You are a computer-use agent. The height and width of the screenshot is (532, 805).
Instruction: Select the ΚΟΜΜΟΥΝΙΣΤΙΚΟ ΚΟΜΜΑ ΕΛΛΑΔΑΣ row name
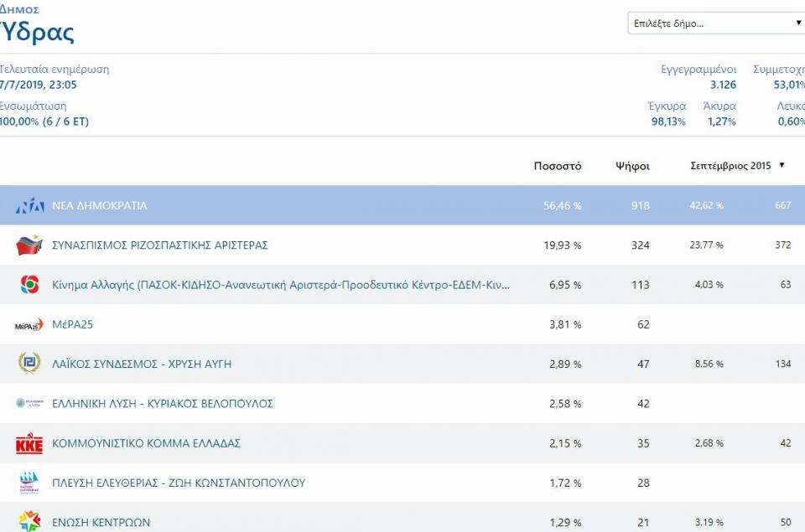[x=146, y=443]
